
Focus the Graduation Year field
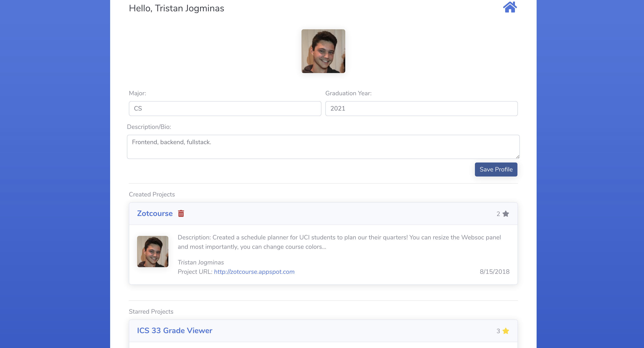421,109
